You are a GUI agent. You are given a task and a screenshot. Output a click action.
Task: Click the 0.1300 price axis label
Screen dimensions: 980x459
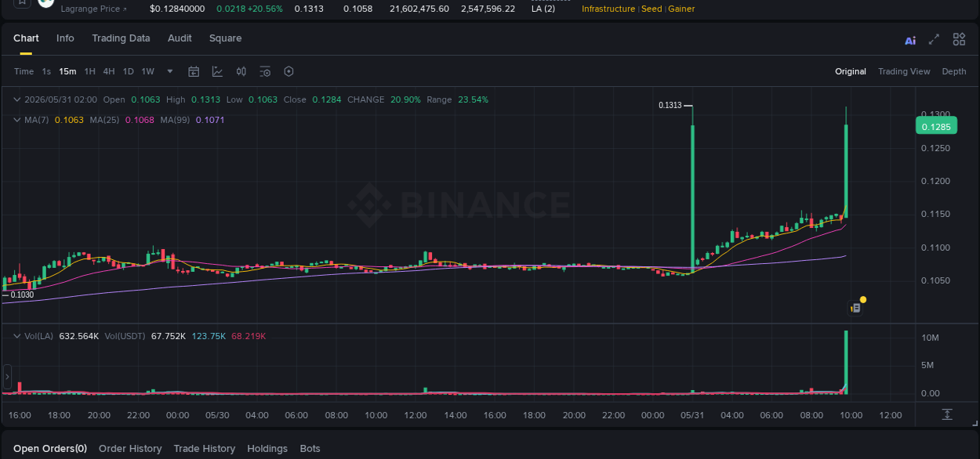pyautogui.click(x=935, y=114)
